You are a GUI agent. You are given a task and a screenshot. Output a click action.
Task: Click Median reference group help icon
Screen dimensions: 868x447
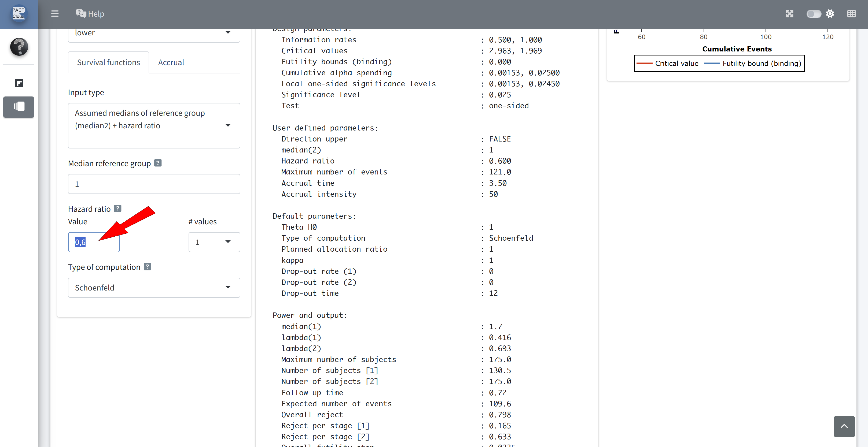click(158, 163)
